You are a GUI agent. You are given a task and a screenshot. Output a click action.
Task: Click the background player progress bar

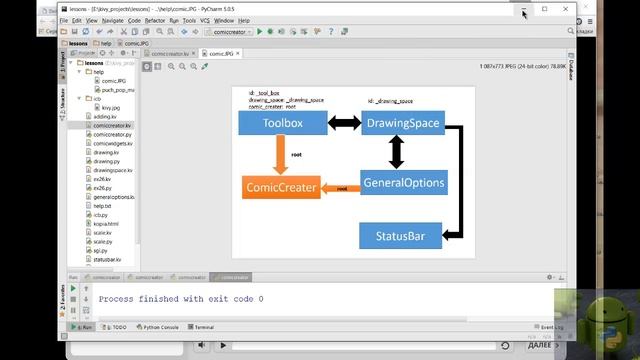363,346
